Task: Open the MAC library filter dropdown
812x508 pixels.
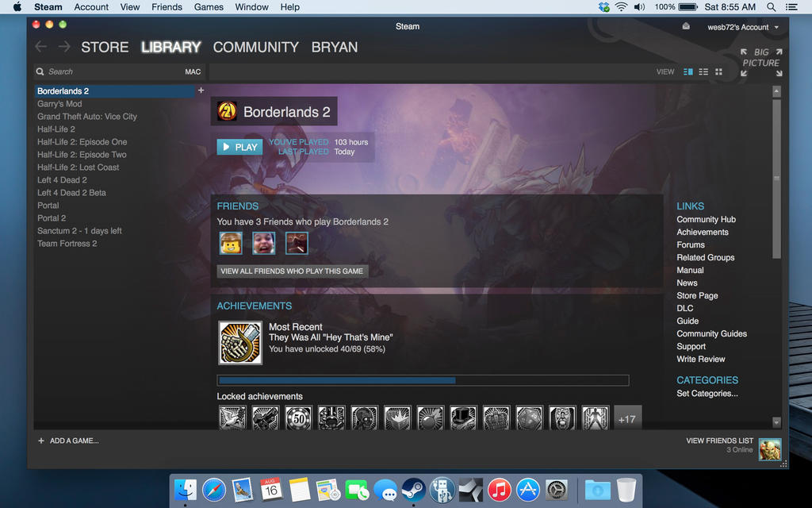Action: pyautogui.click(x=193, y=71)
